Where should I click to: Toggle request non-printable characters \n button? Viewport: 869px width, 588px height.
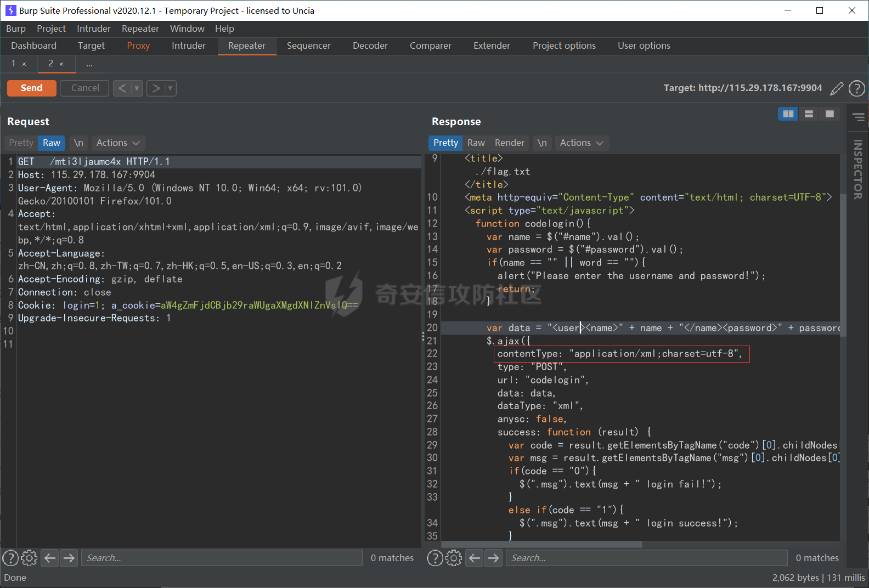click(78, 143)
